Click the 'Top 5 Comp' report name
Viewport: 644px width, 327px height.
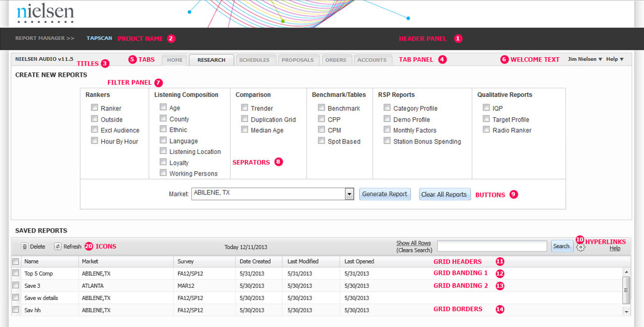coord(39,274)
